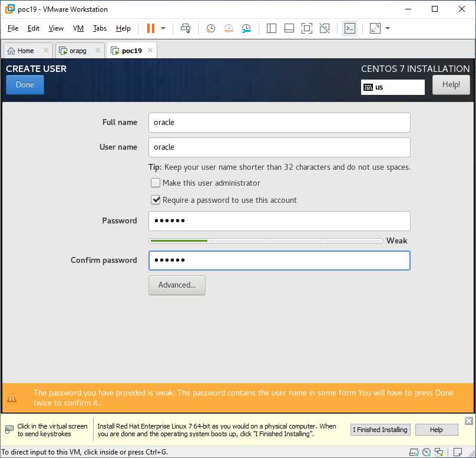Minimize the VMware Workstation window
The image size is (476, 458).
click(408, 9)
